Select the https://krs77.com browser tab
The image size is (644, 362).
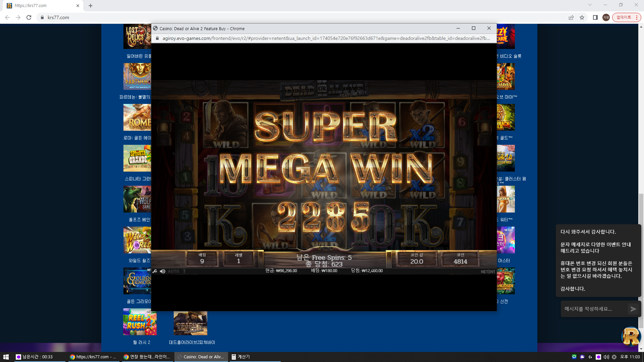coord(43,6)
